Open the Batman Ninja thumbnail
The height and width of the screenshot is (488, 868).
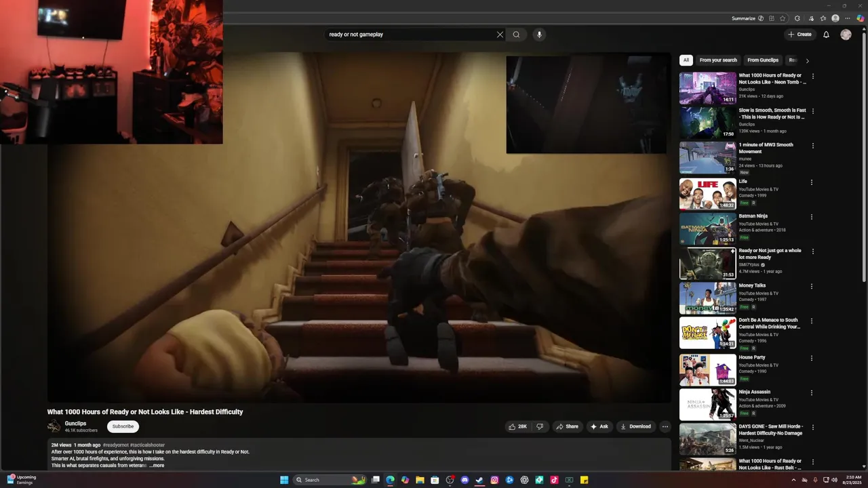click(707, 228)
